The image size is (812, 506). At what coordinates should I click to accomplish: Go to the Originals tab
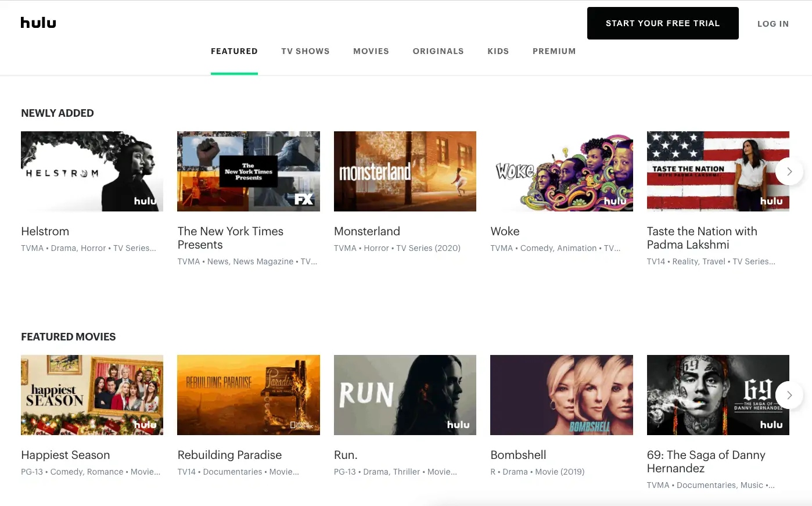438,51
